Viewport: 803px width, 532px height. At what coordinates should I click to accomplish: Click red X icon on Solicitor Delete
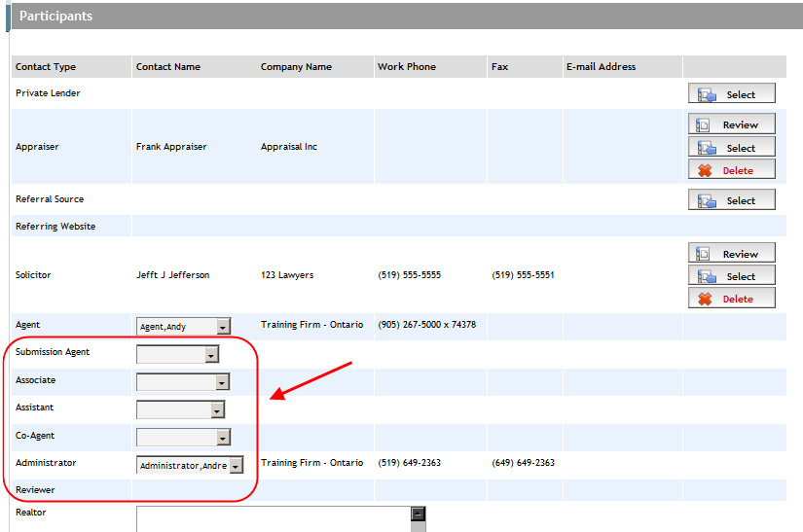coord(706,299)
